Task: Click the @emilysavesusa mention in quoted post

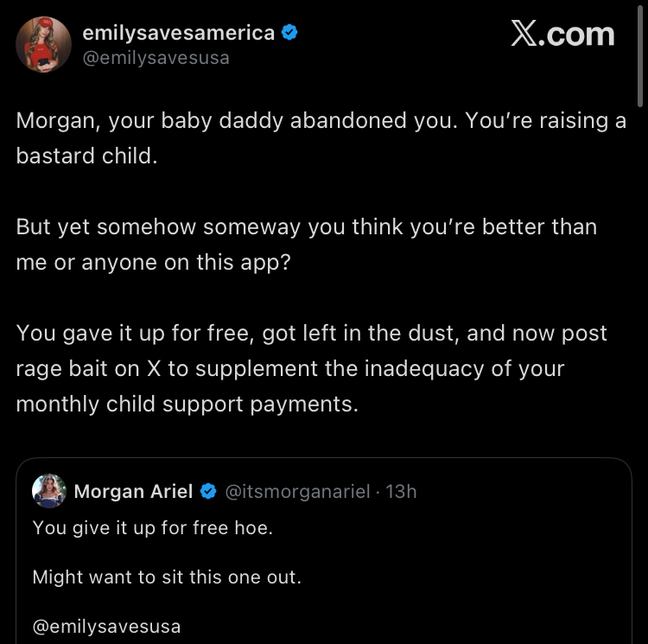Action: pyautogui.click(x=106, y=627)
